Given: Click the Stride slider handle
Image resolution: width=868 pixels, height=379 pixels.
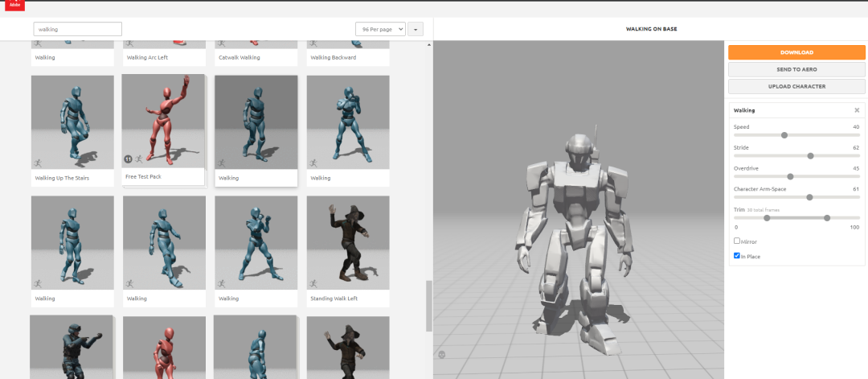Looking at the screenshot, I should click(810, 156).
